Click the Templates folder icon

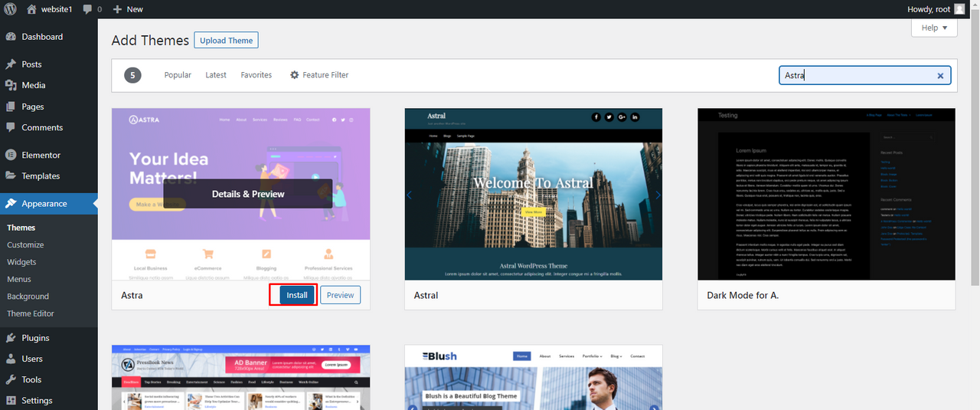pos(11,175)
